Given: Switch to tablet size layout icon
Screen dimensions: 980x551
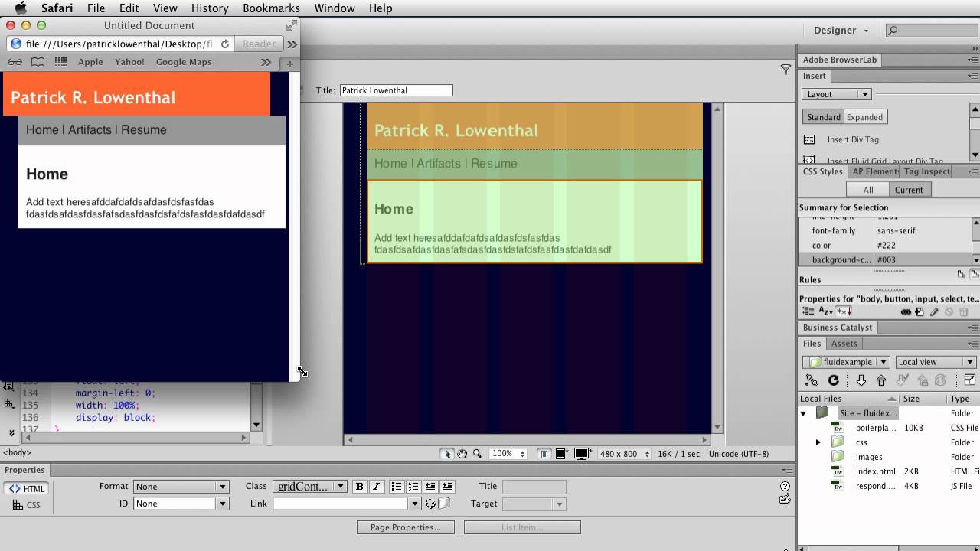Looking at the screenshot, I should point(561,454).
